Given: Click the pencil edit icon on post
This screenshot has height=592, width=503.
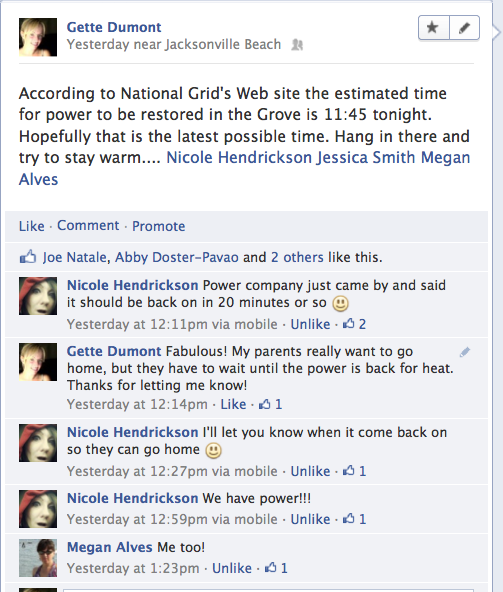Looking at the screenshot, I should (464, 28).
